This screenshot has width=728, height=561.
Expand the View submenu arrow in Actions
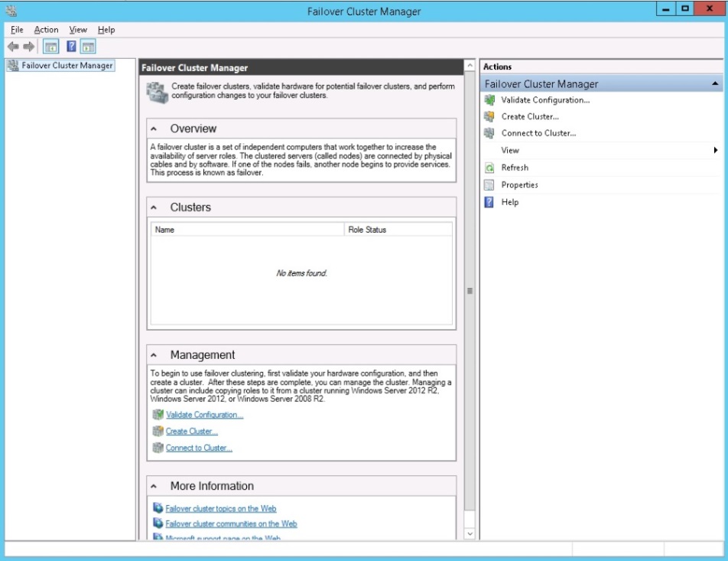coord(716,150)
